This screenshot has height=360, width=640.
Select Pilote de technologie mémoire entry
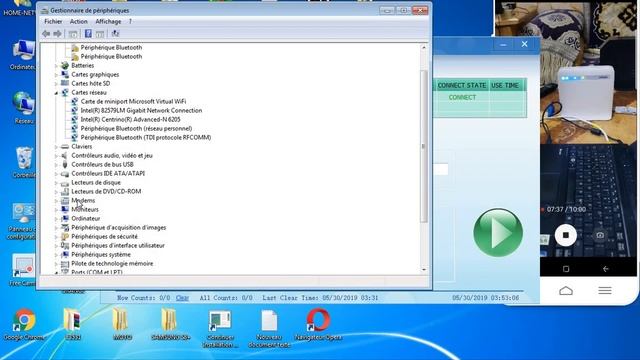(112, 264)
